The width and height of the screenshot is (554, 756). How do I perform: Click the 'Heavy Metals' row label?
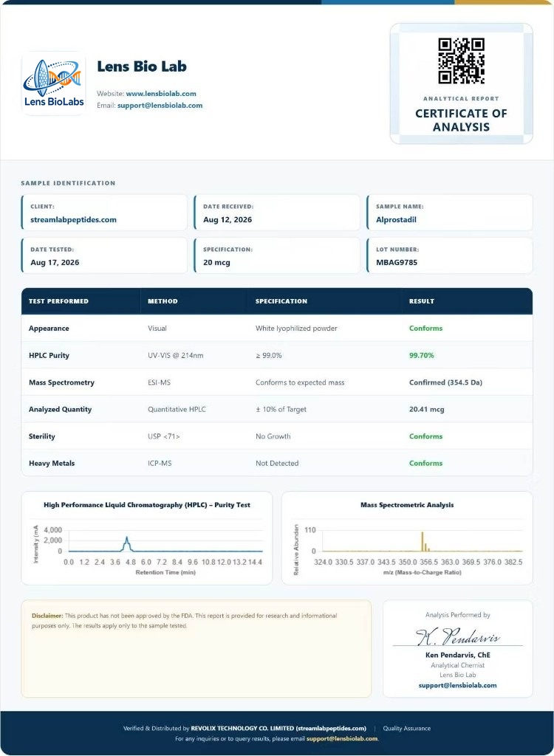click(52, 464)
